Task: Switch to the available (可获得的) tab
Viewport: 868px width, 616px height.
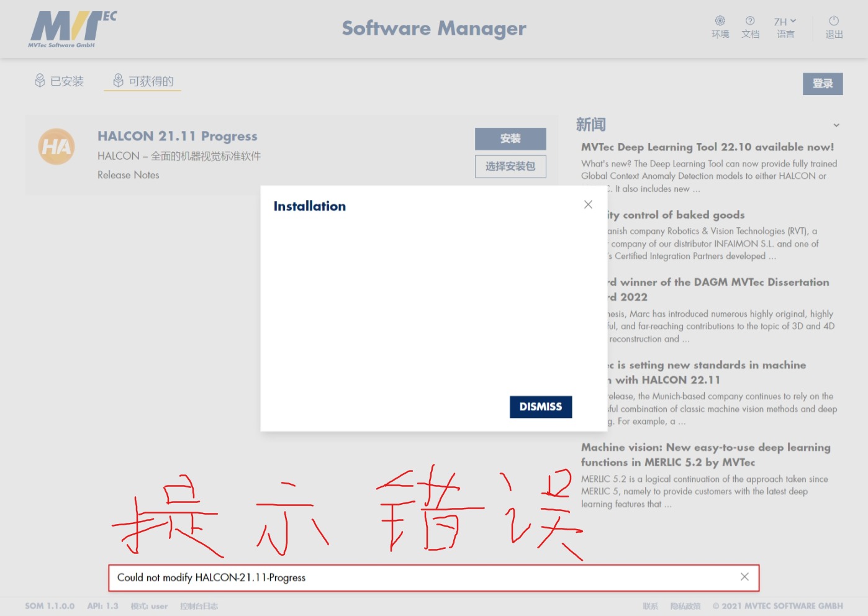Action: point(143,81)
